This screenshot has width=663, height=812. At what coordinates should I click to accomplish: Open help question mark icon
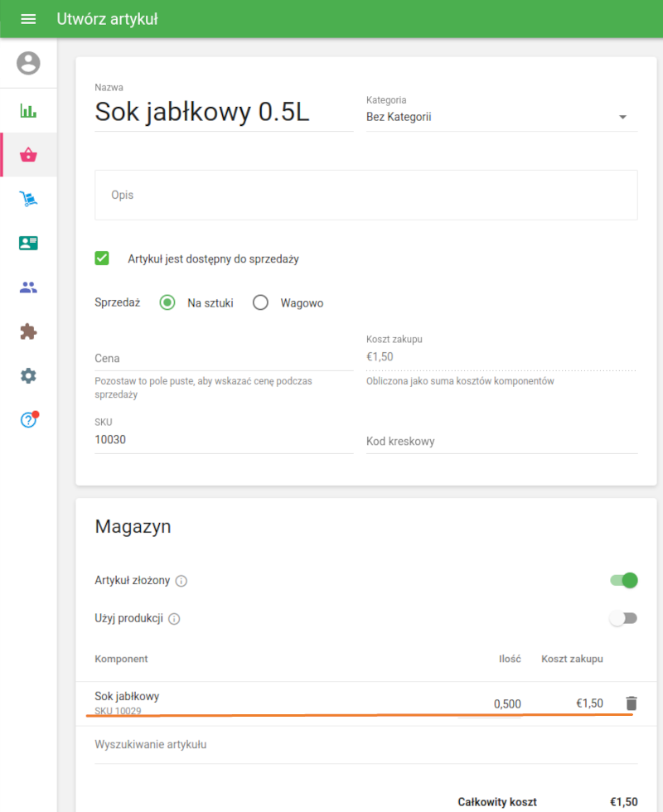[x=28, y=420]
